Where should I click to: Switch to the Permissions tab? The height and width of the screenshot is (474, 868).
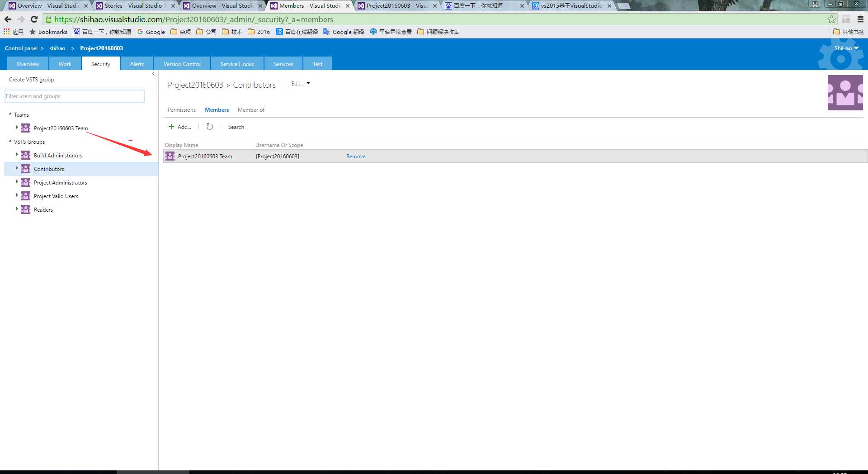click(x=182, y=110)
